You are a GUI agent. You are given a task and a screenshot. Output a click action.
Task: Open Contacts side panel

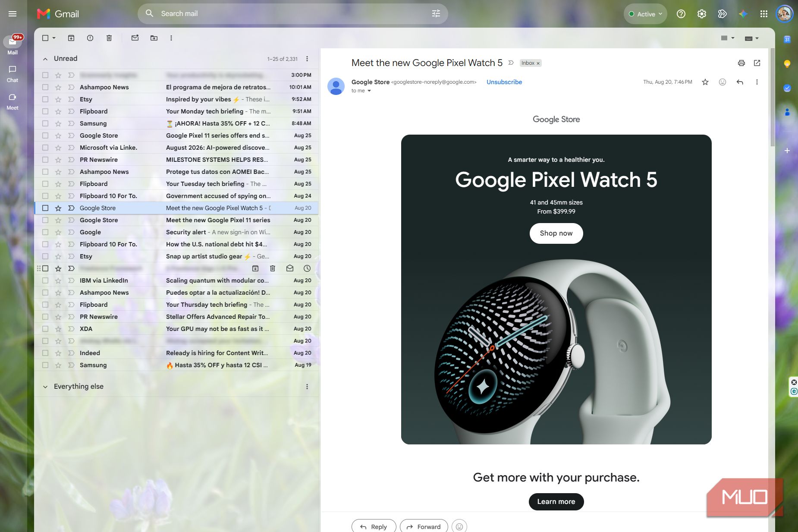[787, 112]
